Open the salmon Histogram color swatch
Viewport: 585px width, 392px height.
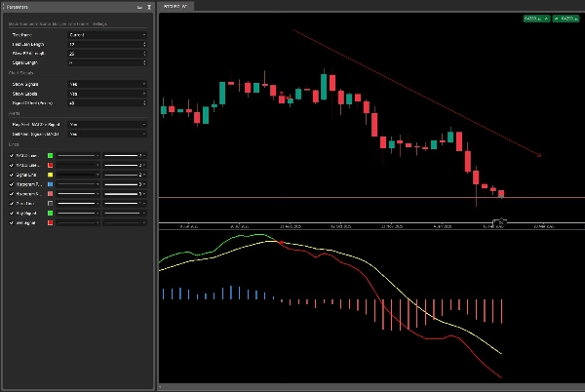coord(50,194)
